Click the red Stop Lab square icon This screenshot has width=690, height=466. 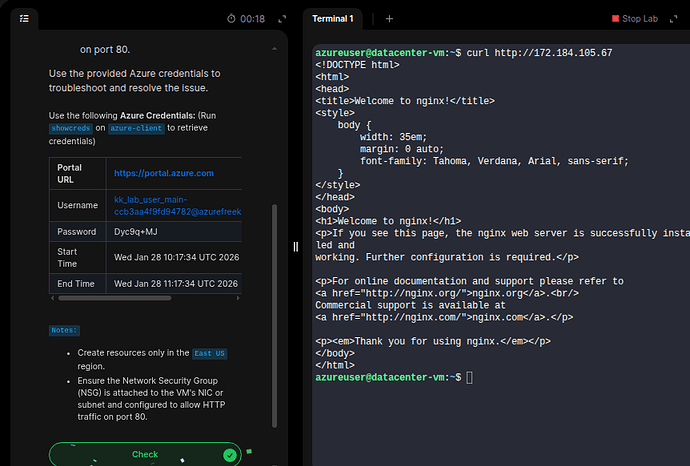(615, 19)
